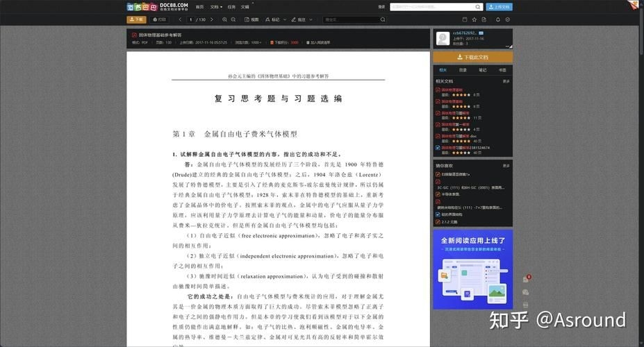Open related document ending 2381524674

[465, 147]
